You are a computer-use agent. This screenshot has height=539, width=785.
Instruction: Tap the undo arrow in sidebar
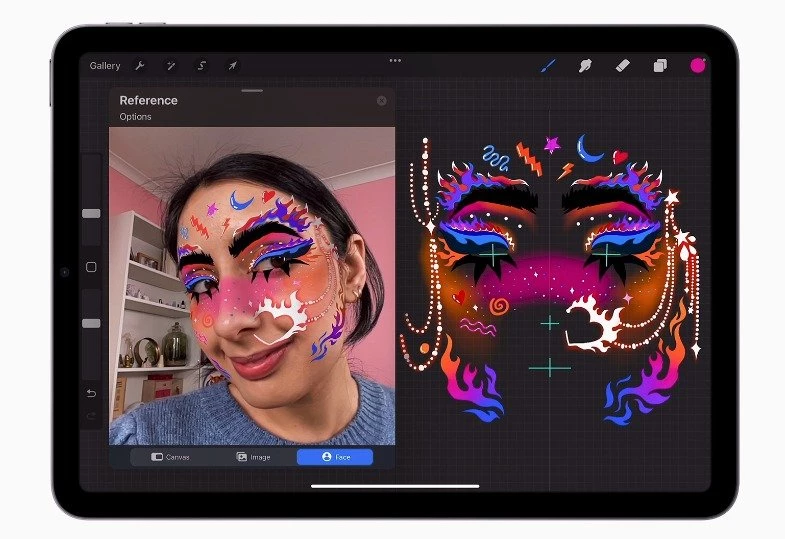click(x=91, y=392)
